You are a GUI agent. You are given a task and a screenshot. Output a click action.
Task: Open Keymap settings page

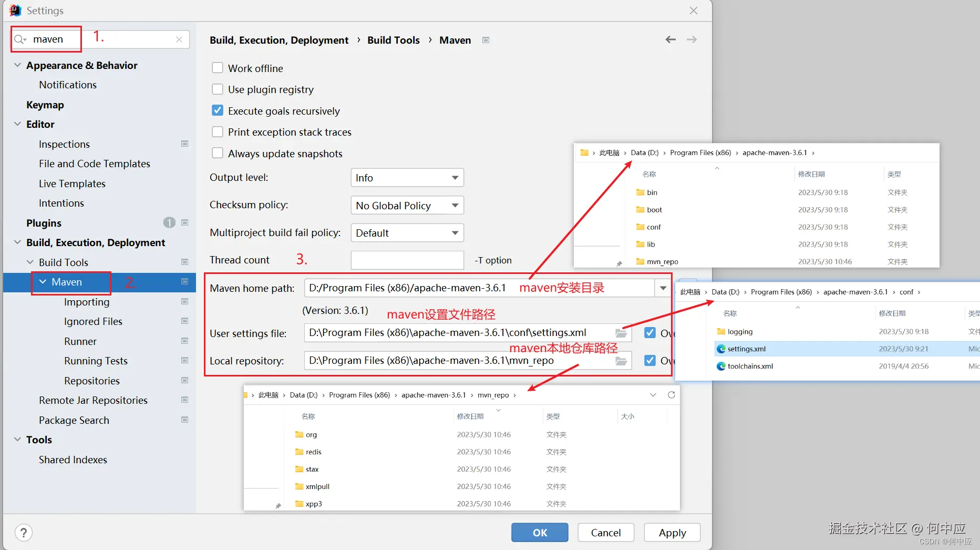[45, 105]
